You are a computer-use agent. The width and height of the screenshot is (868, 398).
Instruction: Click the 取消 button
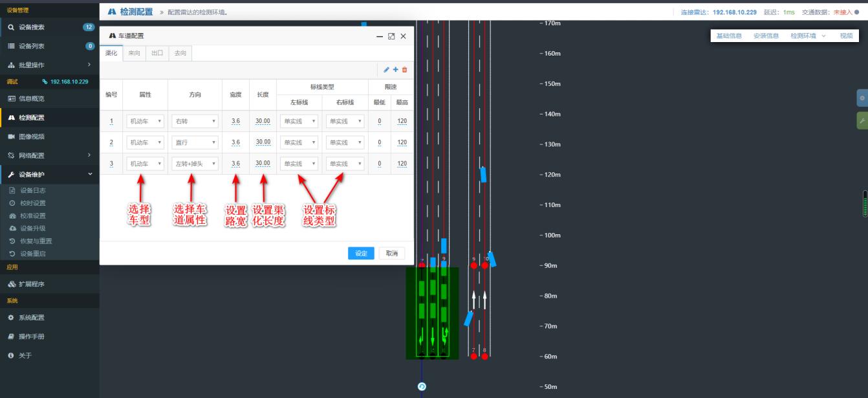391,254
